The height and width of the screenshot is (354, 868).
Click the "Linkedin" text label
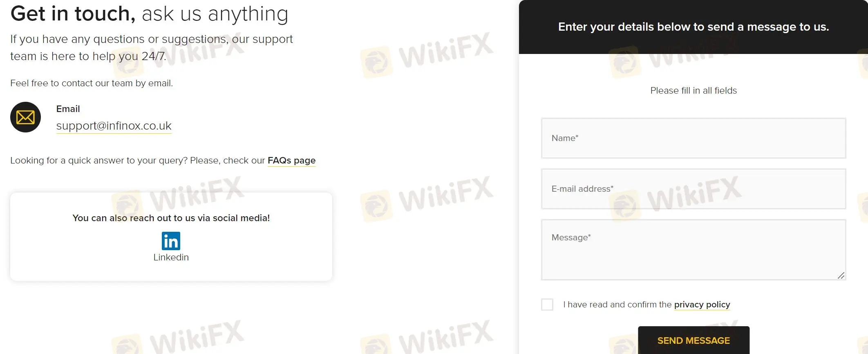click(x=171, y=258)
